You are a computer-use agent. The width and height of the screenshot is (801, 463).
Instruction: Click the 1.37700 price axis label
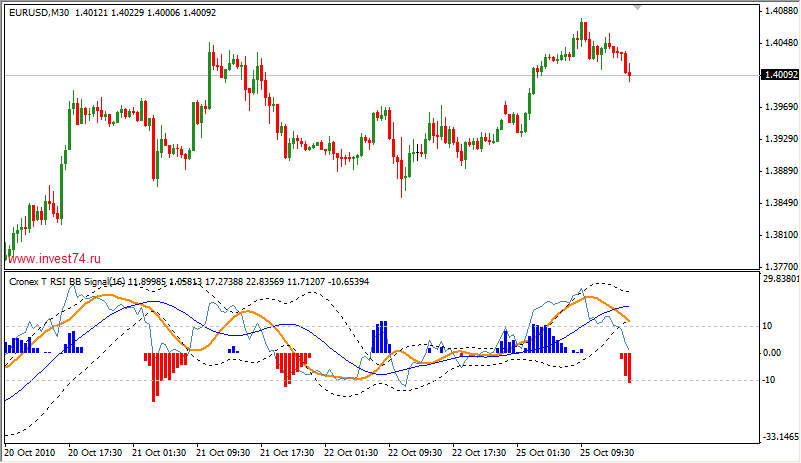pos(779,267)
